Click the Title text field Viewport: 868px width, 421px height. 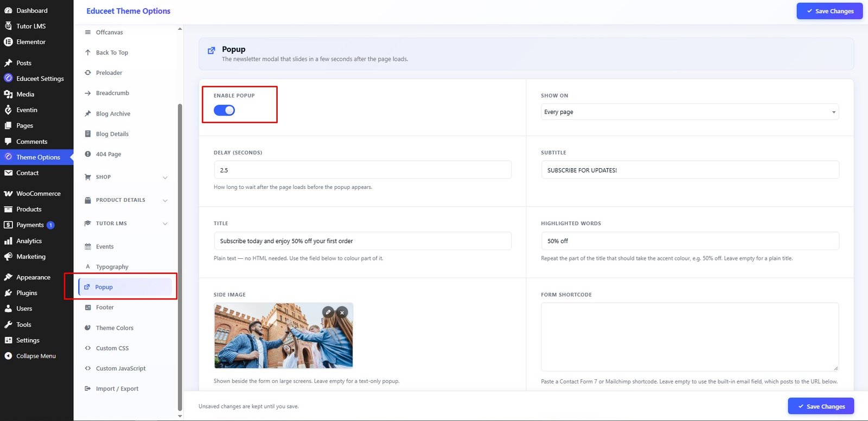(362, 241)
